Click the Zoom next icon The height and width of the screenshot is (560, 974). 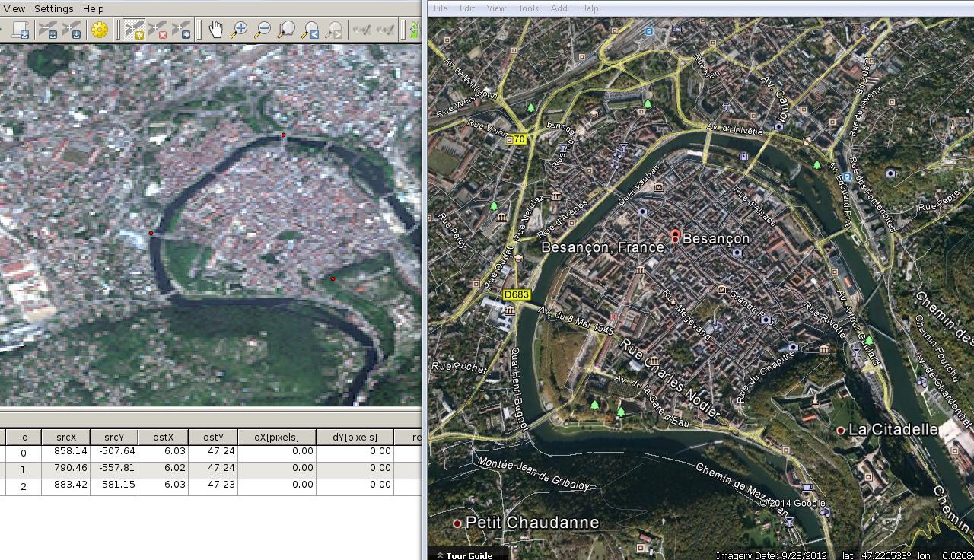pos(333,30)
